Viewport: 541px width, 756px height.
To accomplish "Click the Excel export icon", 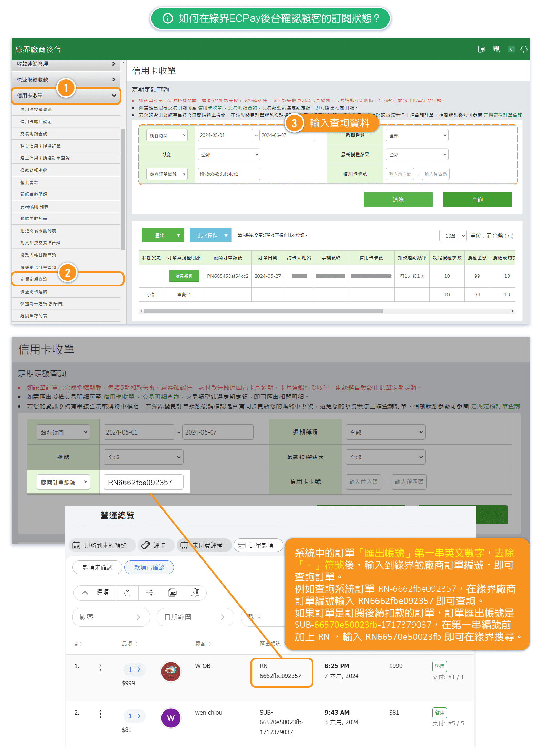I will [195, 593].
